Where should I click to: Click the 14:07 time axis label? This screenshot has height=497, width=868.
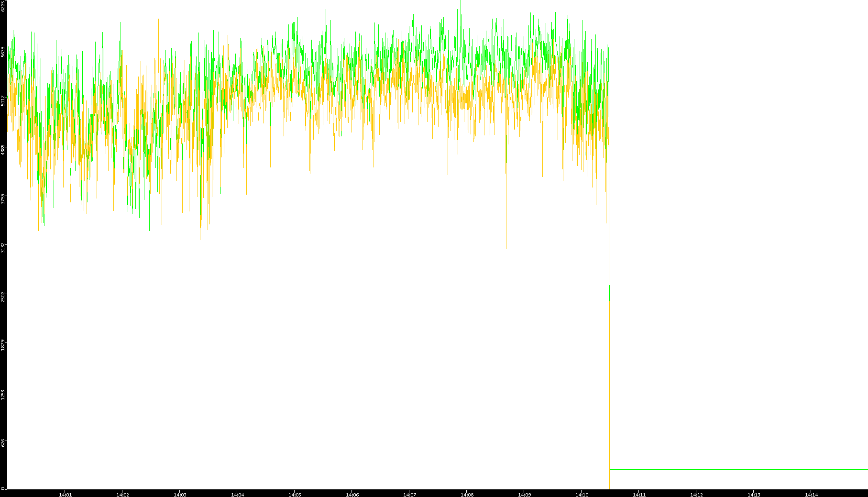point(409,495)
